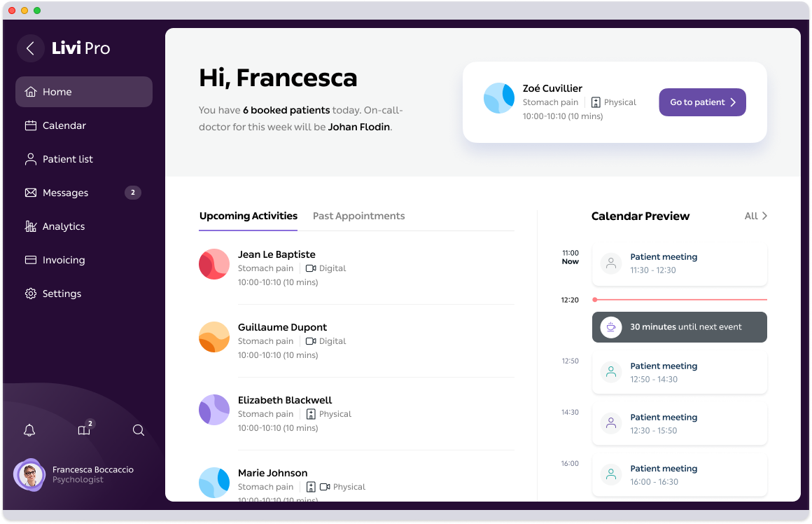Click the Messages envelope icon
The image size is (812, 524).
click(x=31, y=193)
